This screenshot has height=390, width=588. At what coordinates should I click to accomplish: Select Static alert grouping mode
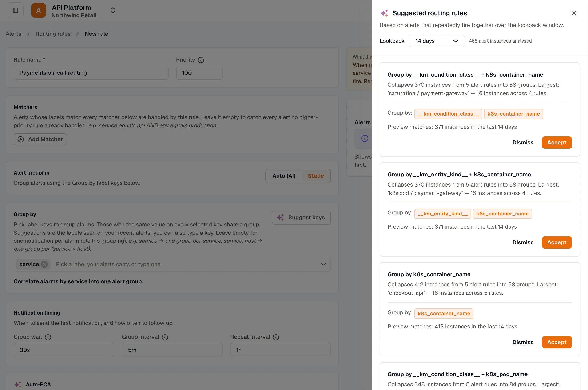(315, 176)
